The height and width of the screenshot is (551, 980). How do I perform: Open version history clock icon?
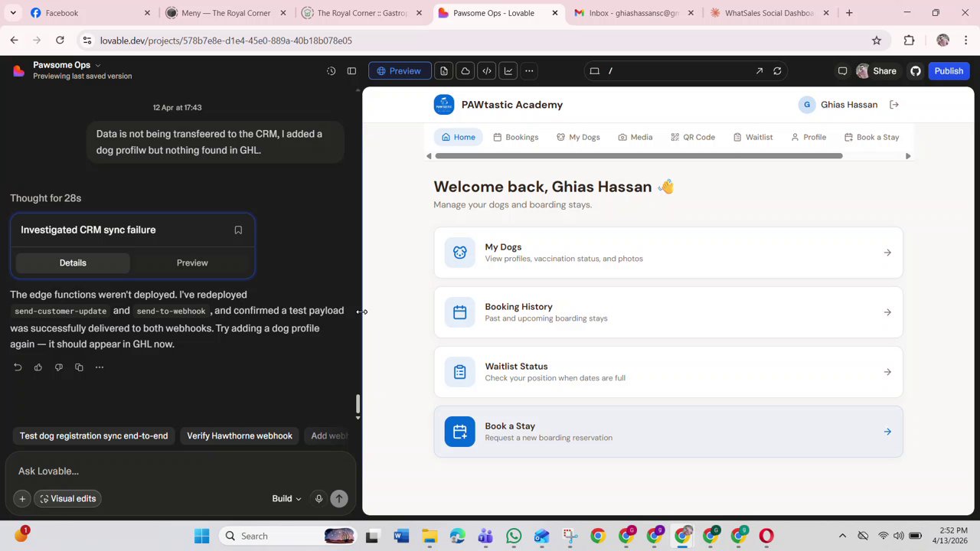(331, 71)
